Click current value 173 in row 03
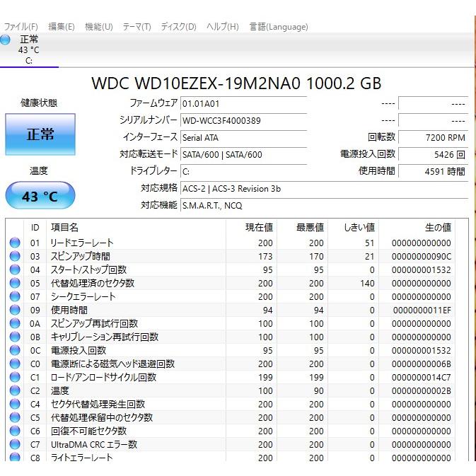 (265, 257)
